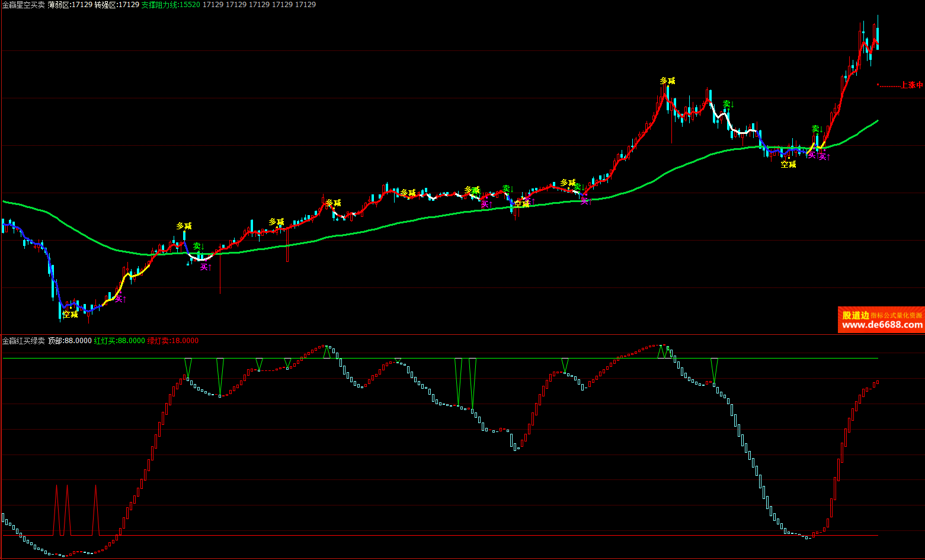Click the first magenta 买↑ signal after the lowest trough
The width and height of the screenshot is (925, 560).
pyautogui.click(x=120, y=299)
